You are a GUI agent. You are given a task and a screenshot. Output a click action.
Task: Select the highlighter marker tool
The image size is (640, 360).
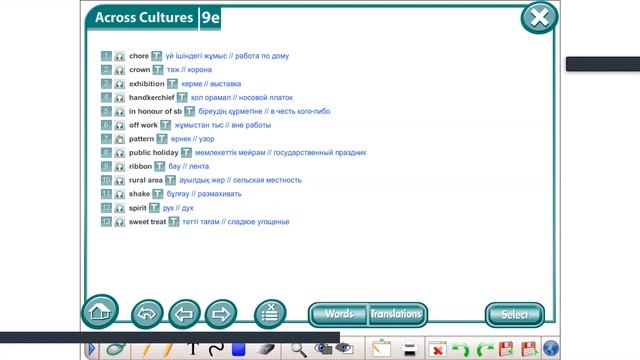167,350
